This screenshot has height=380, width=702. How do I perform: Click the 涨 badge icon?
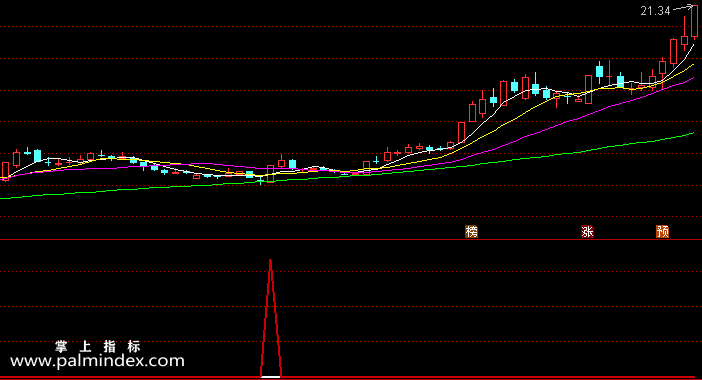pyautogui.click(x=587, y=231)
